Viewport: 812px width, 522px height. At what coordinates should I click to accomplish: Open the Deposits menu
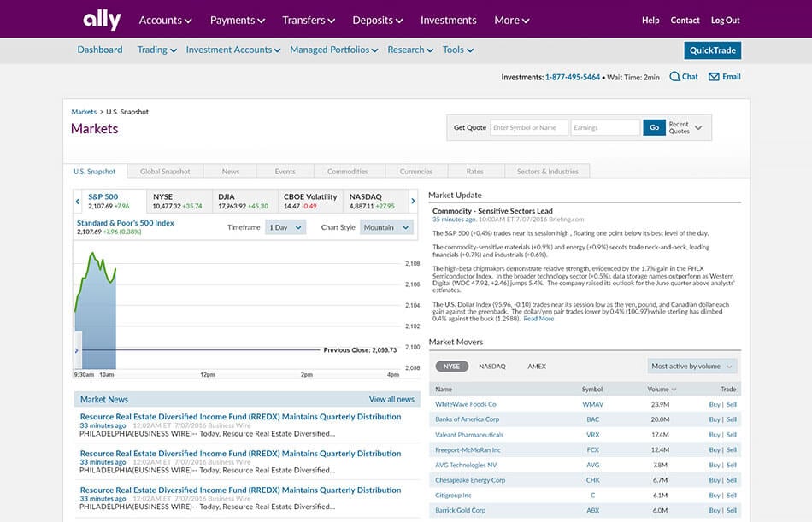(378, 21)
